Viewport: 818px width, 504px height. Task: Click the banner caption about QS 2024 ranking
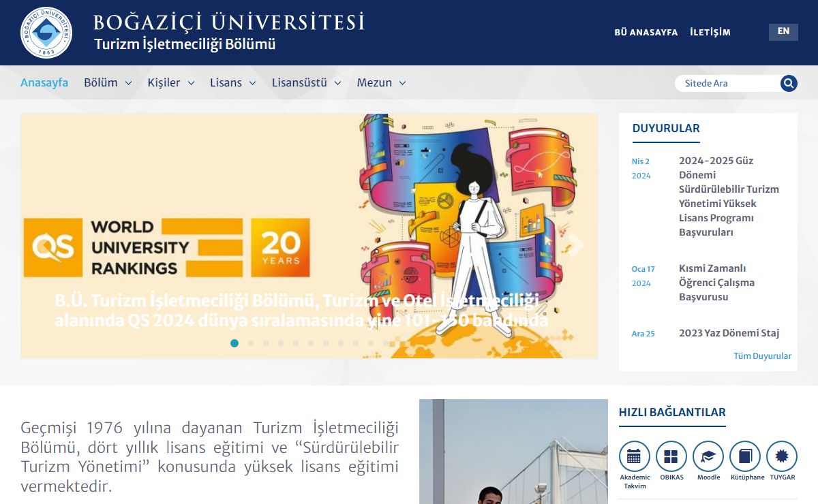point(301,311)
